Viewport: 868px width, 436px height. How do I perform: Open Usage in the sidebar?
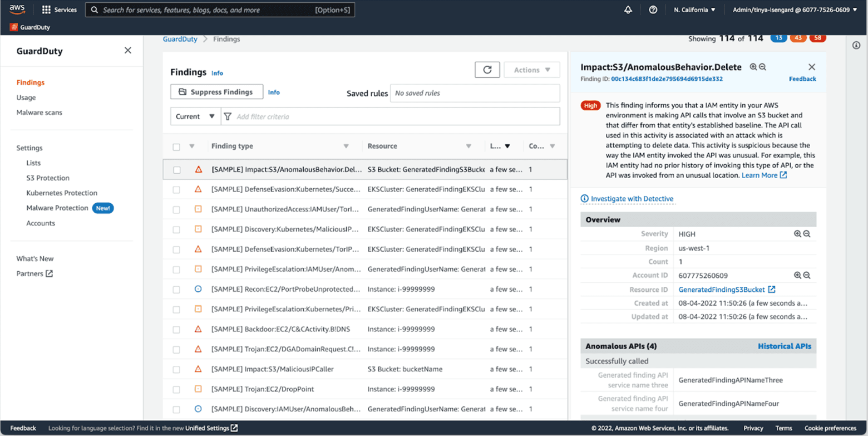click(26, 97)
